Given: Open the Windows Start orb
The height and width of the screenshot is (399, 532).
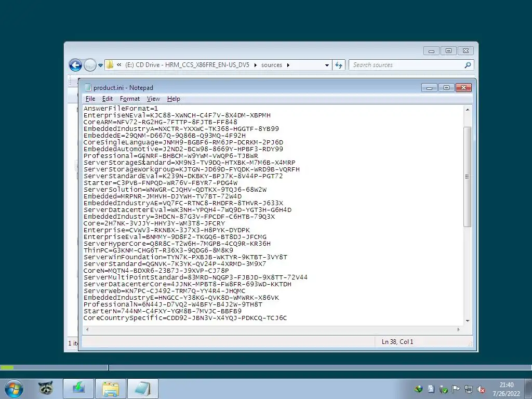Looking at the screenshot, I should [14, 389].
